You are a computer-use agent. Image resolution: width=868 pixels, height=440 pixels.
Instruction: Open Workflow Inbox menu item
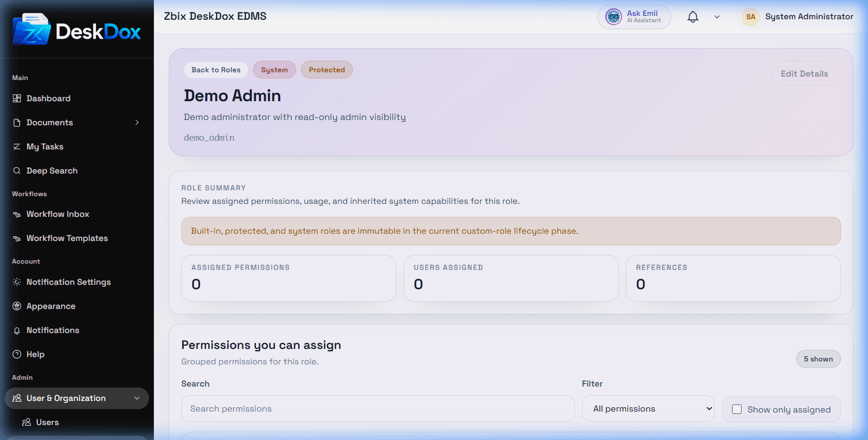point(77,214)
